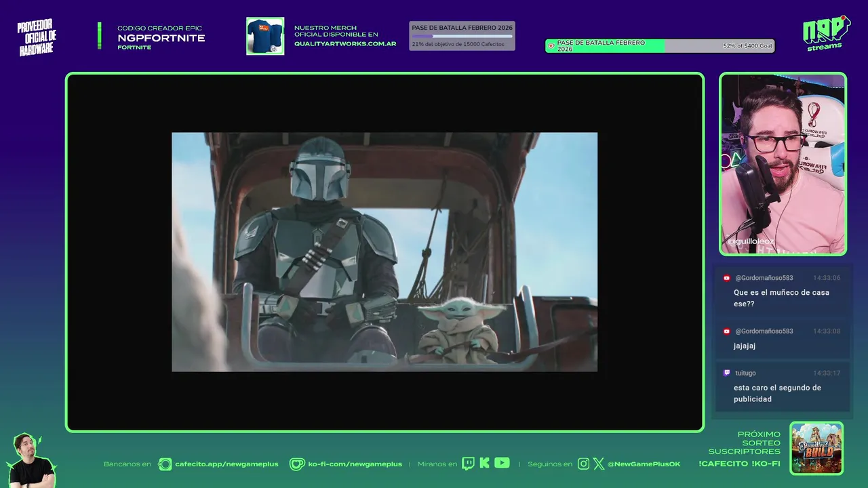Click the 52% of $400 goal bar
Screen dimensions: 868x488
tap(660, 46)
